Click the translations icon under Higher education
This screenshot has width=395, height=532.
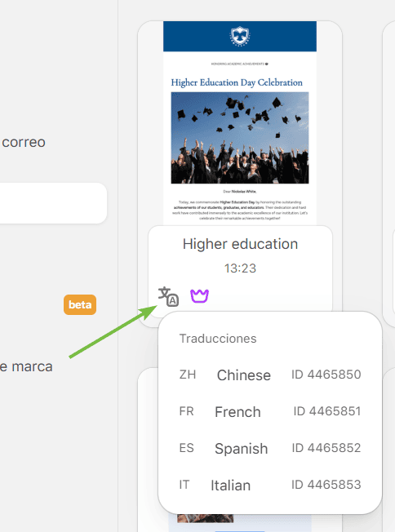click(168, 296)
